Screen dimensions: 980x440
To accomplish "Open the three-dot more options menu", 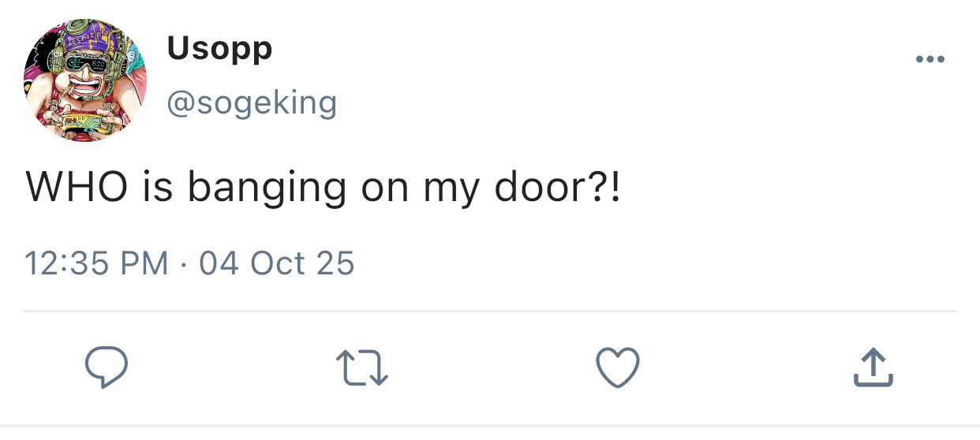I will 929,60.
